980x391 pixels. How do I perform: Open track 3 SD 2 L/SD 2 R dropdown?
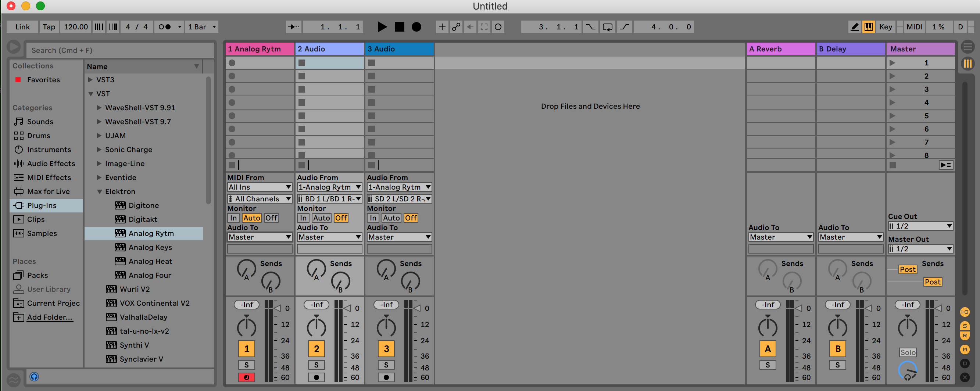(x=400, y=199)
